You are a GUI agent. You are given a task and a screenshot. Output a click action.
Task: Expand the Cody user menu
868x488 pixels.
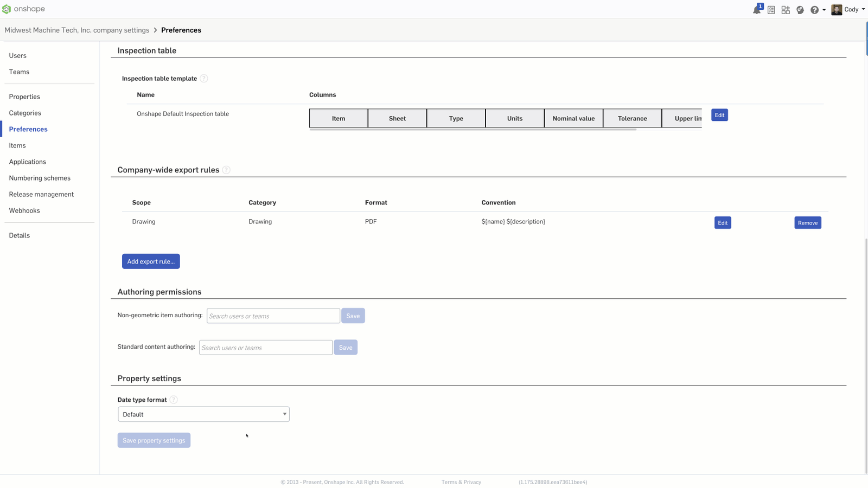(x=848, y=10)
